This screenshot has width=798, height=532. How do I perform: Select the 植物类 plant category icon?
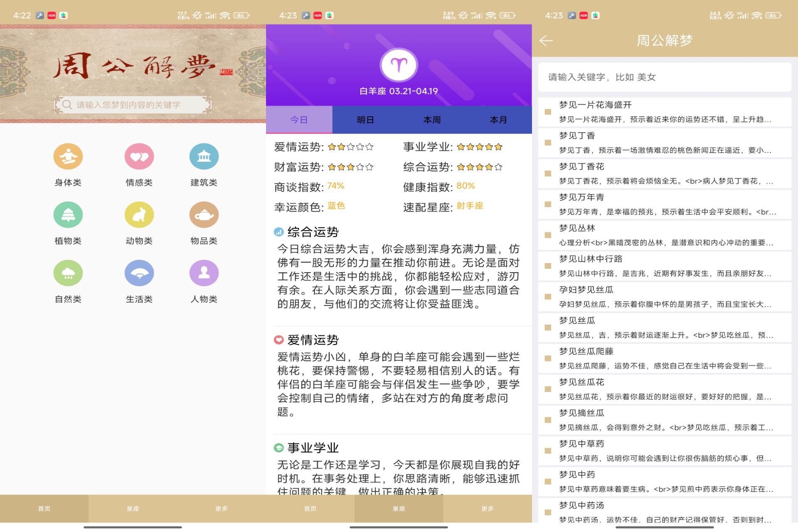pos(68,215)
